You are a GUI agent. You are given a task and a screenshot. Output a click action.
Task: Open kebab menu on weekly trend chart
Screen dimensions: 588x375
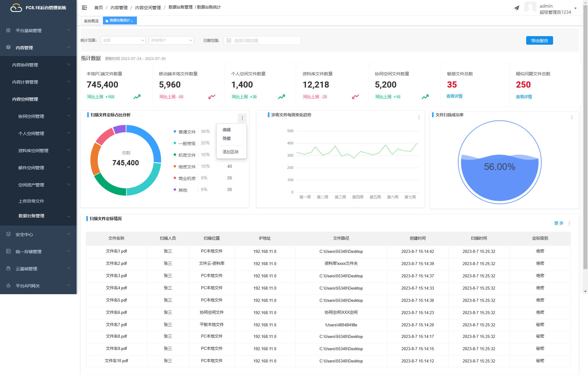419,117
